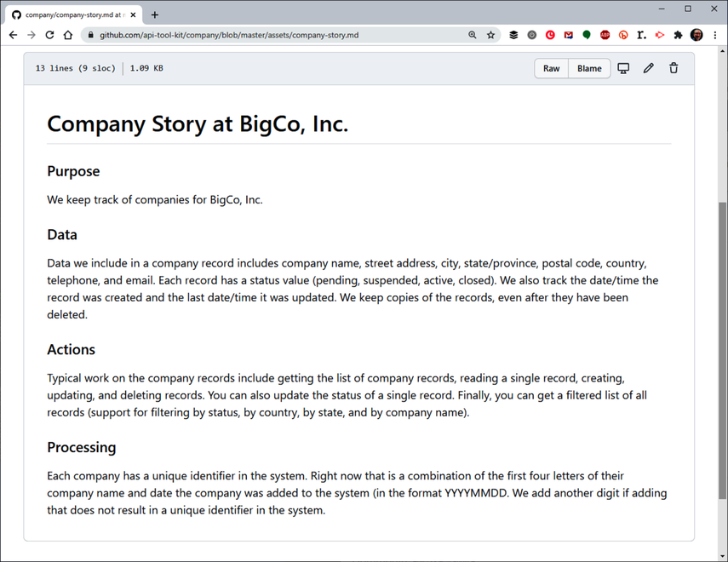The width and height of the screenshot is (728, 562).
Task: Open the black 'r.' extension icon
Action: click(x=642, y=35)
